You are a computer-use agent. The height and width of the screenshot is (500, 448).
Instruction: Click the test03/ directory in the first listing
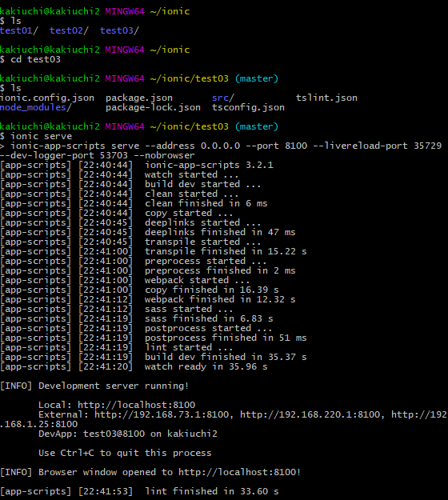click(x=119, y=30)
